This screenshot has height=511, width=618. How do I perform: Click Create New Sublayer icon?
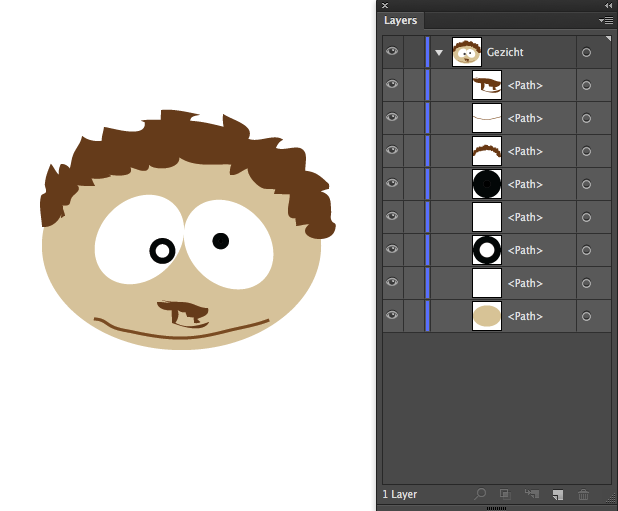coord(532,494)
